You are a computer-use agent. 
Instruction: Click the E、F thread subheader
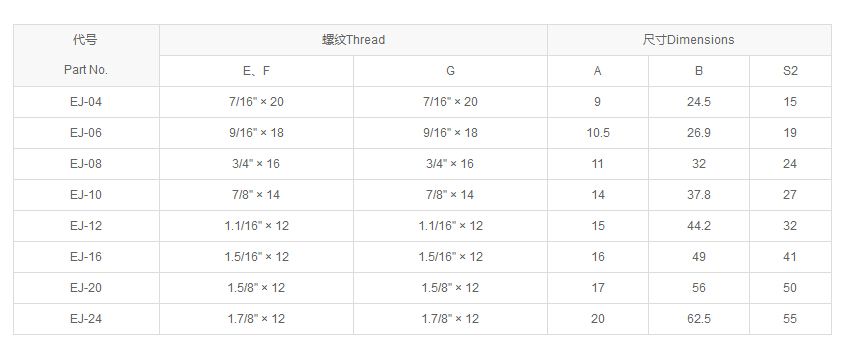click(x=256, y=71)
